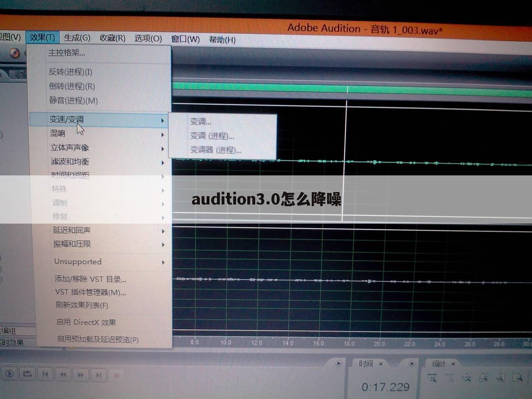Click the rewind transport button
The width and height of the screenshot is (532, 399).
(63, 375)
